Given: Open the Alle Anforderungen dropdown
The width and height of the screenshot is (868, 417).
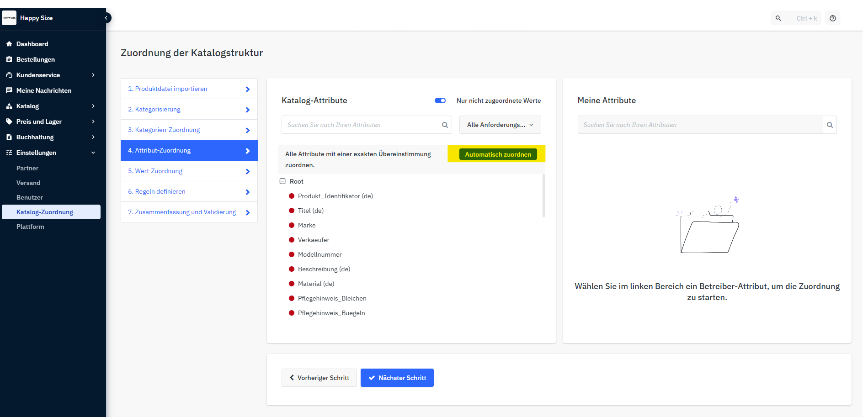Looking at the screenshot, I should [x=500, y=125].
